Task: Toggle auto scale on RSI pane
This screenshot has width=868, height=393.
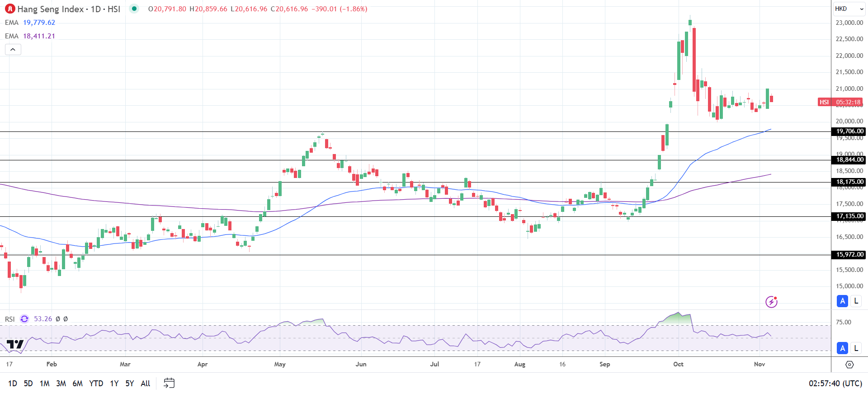Action: point(842,348)
